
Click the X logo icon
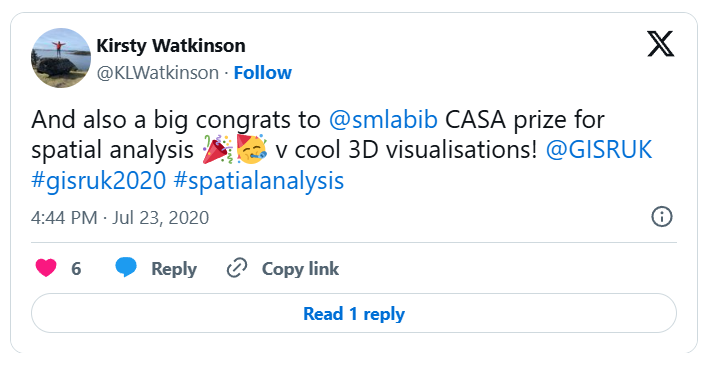(661, 44)
